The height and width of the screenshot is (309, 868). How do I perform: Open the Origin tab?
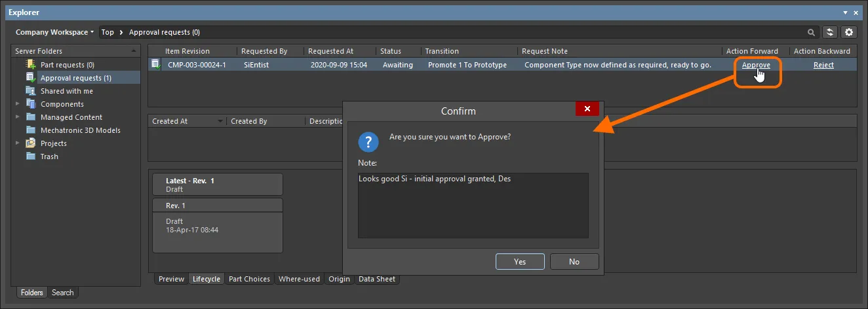(339, 279)
